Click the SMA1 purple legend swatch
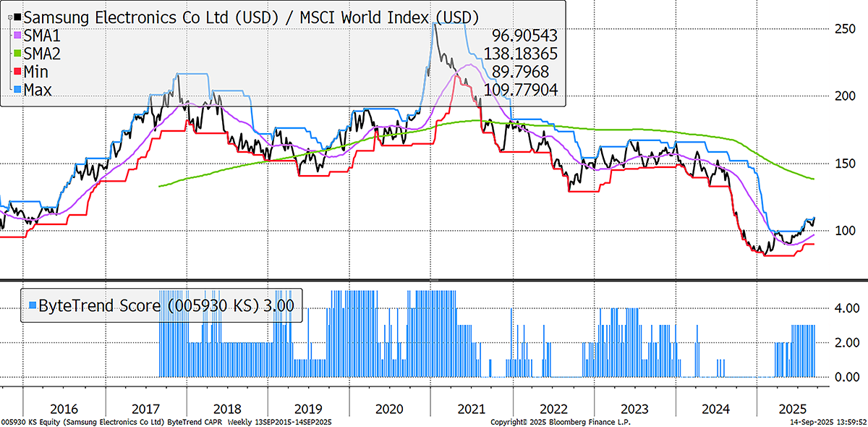Screen dimensions: 868x427 pos(18,35)
